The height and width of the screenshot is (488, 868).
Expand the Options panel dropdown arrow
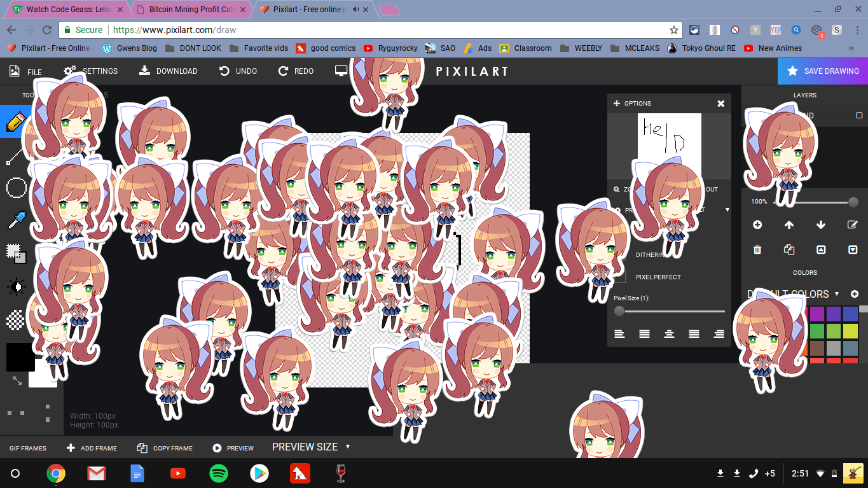(727, 209)
